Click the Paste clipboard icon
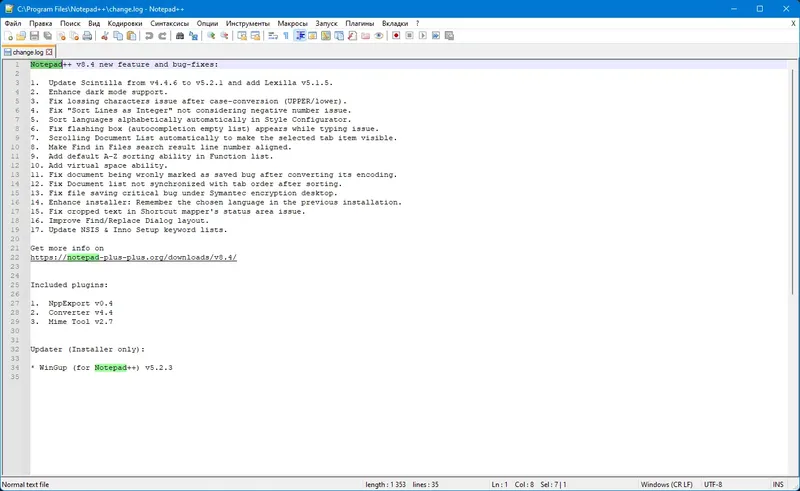800x491 pixels. point(131,36)
